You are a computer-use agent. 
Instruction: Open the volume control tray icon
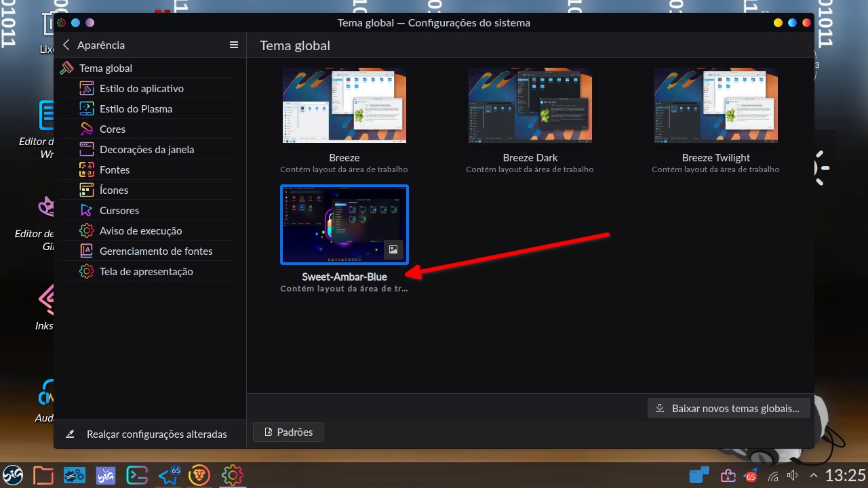pos(793,476)
